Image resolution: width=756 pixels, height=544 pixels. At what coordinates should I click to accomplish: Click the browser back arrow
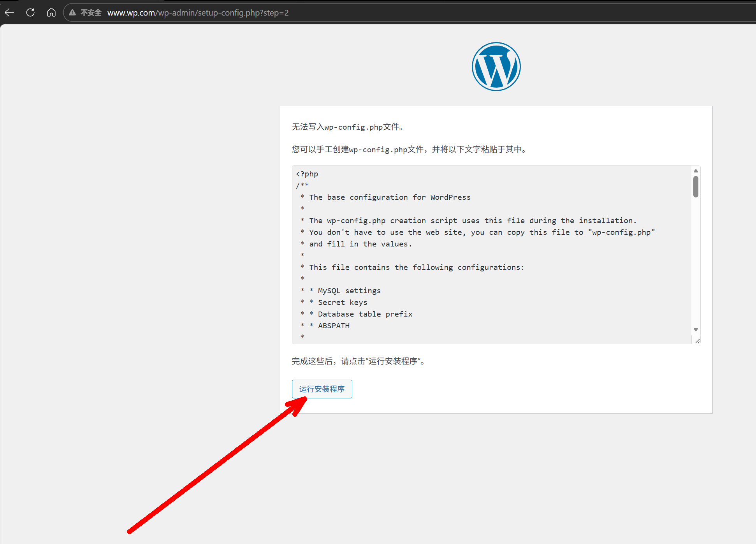[9, 12]
